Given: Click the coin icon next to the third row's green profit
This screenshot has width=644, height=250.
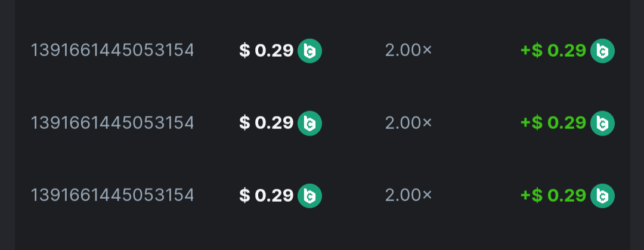Looking at the screenshot, I should (x=602, y=195).
